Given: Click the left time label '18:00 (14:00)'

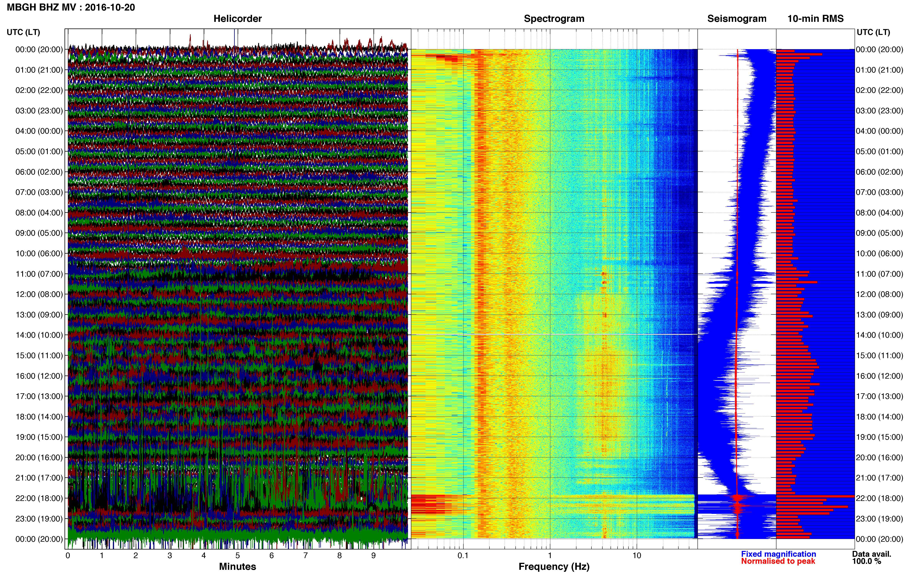Looking at the screenshot, I should (39, 417).
